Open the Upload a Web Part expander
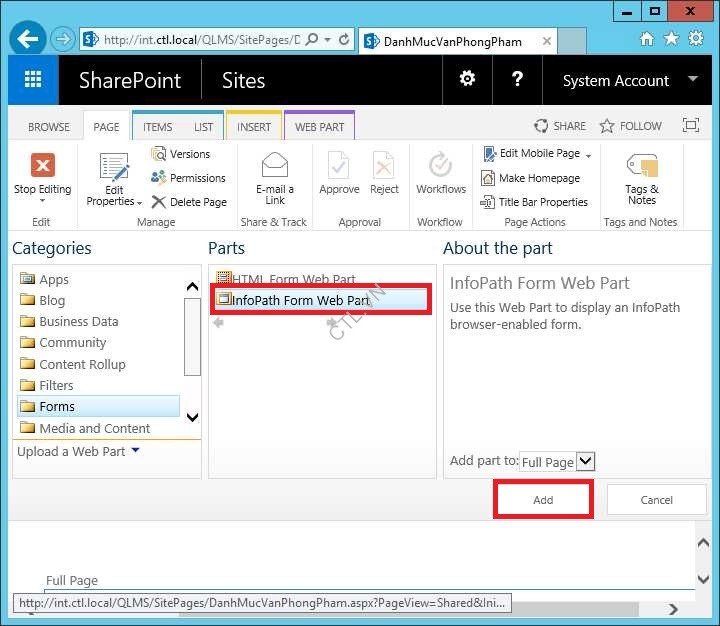The width and height of the screenshot is (720, 626). coord(79,451)
